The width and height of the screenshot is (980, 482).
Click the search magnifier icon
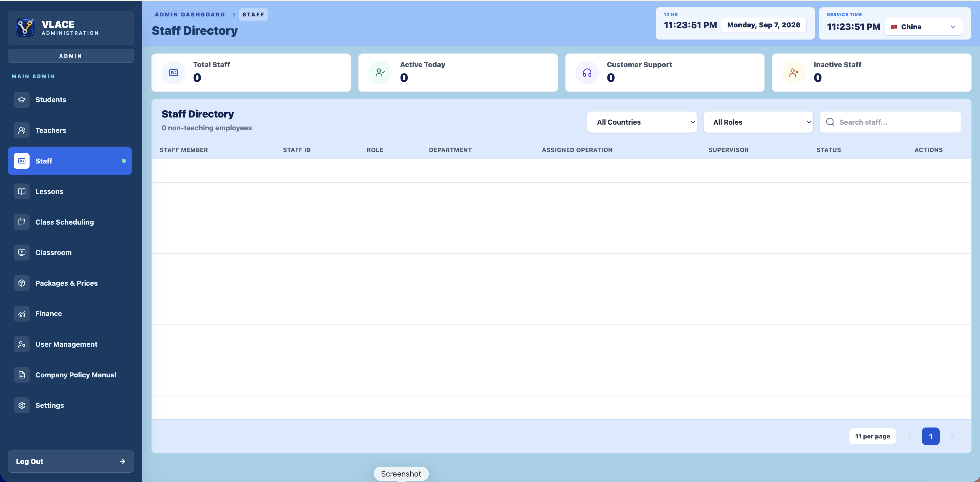830,122
